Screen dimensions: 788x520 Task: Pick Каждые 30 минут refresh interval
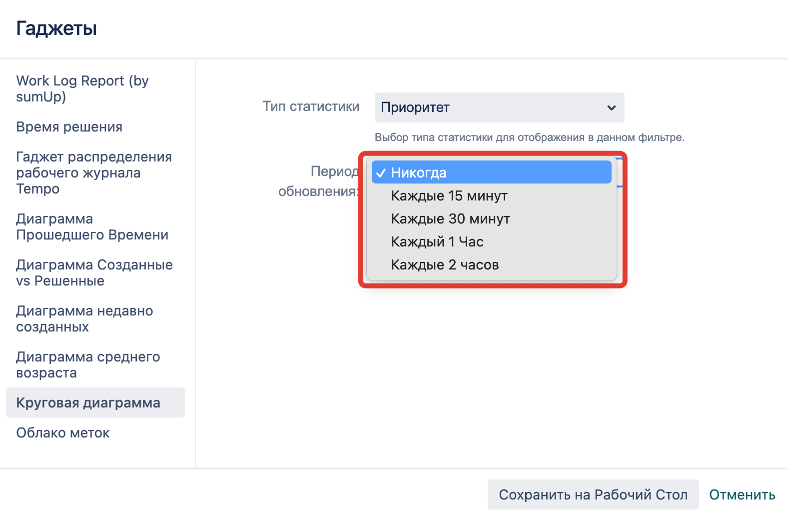451,219
